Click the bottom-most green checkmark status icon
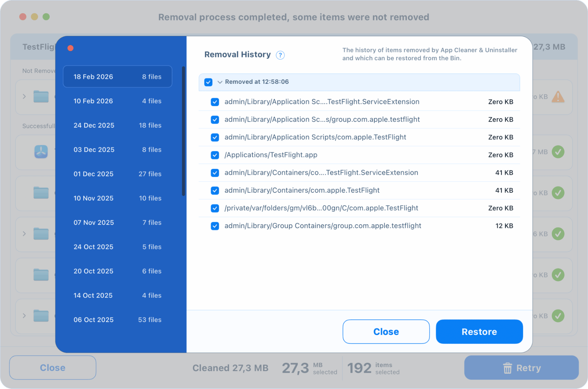This screenshot has height=389, width=588. 558,316
